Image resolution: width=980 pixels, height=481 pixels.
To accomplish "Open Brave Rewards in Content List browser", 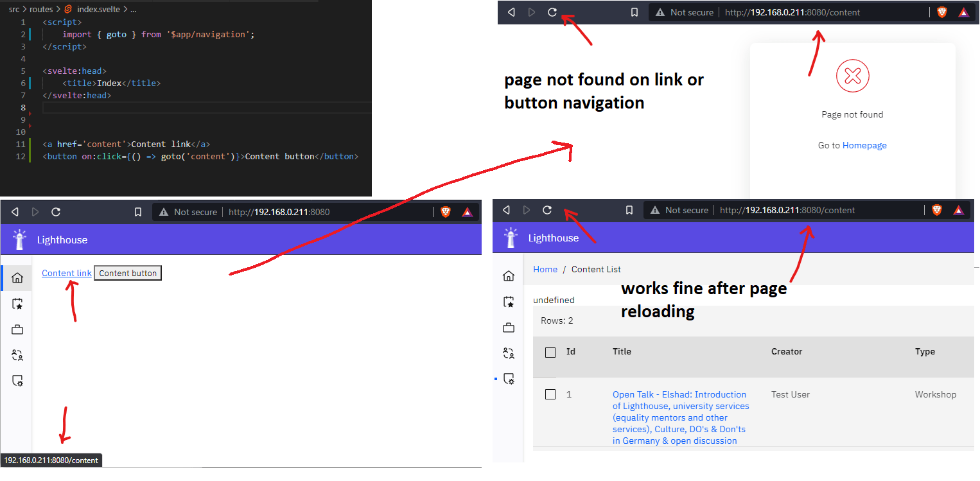I will point(958,210).
